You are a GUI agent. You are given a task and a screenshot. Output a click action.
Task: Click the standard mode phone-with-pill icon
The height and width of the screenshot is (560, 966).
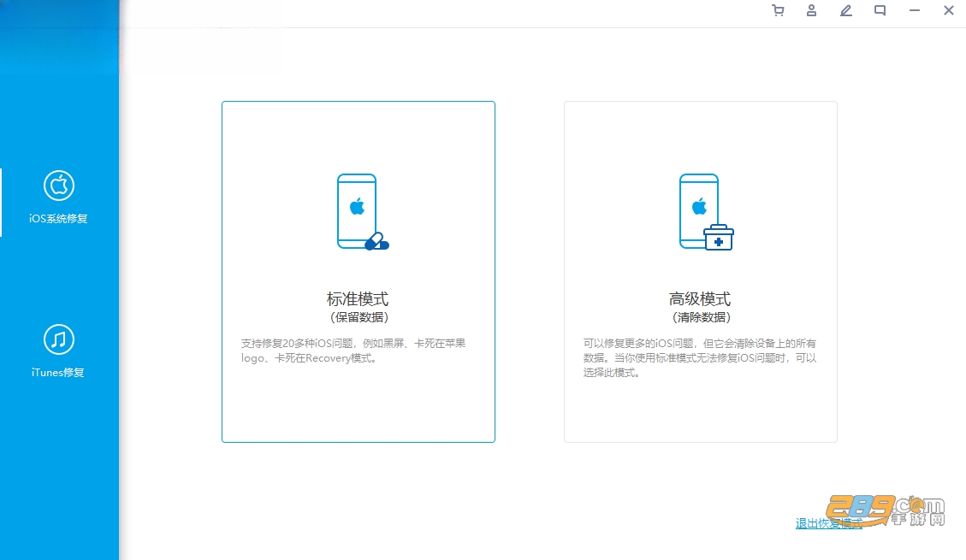point(363,212)
